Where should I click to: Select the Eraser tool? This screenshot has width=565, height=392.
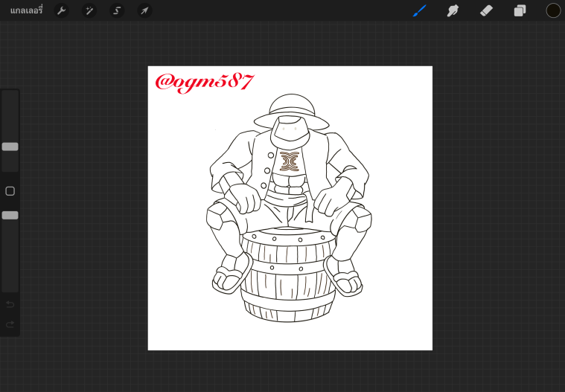tap(486, 10)
